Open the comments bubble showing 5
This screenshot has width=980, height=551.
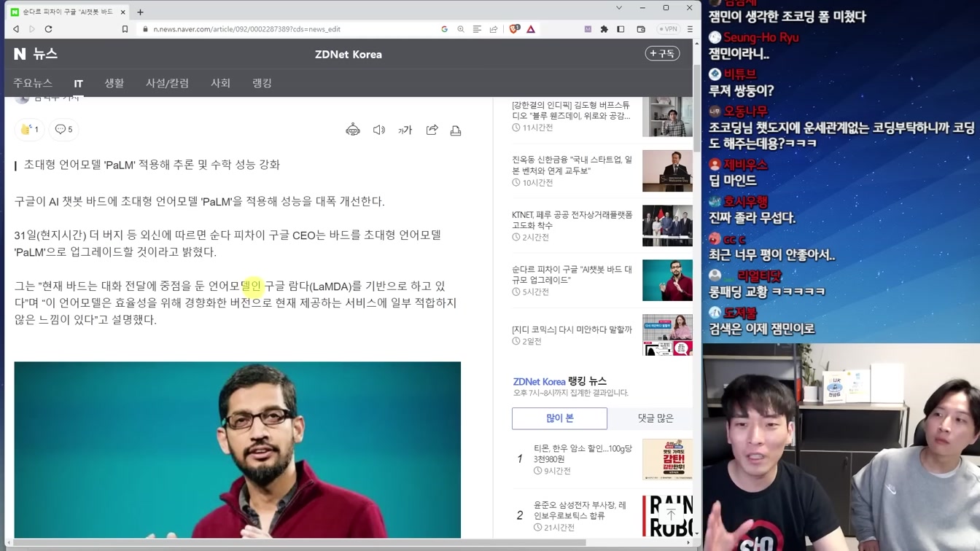[64, 129]
